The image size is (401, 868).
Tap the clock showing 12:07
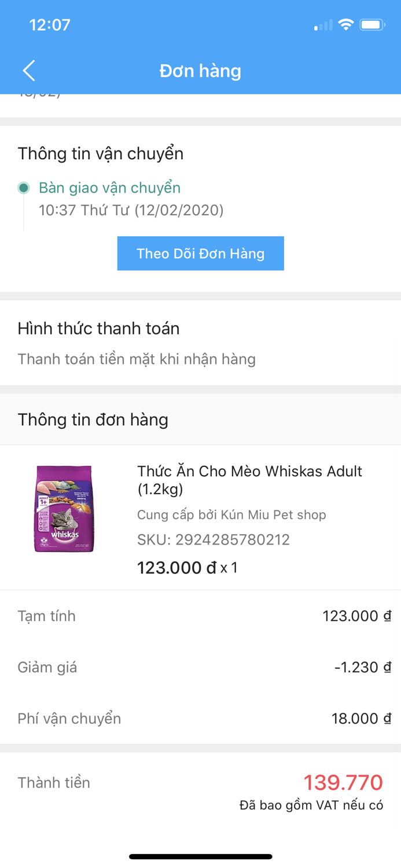[x=50, y=25]
